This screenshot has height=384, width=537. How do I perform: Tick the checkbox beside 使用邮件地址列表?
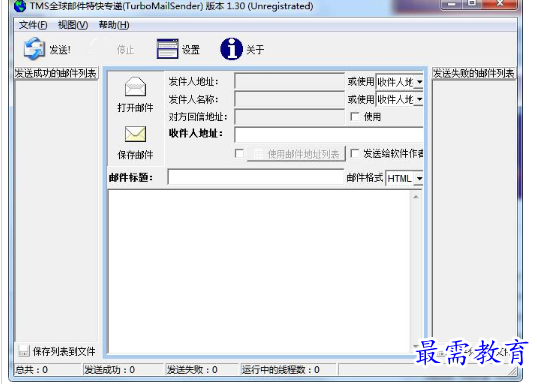click(x=239, y=153)
